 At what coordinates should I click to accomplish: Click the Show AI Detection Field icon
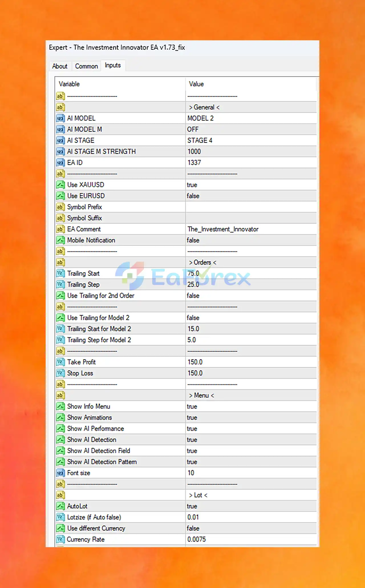(60, 451)
